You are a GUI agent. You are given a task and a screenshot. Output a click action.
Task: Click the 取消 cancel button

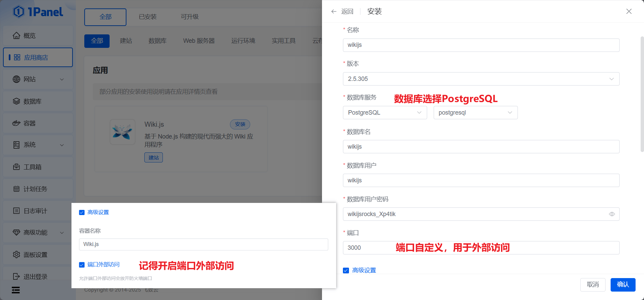593,284
